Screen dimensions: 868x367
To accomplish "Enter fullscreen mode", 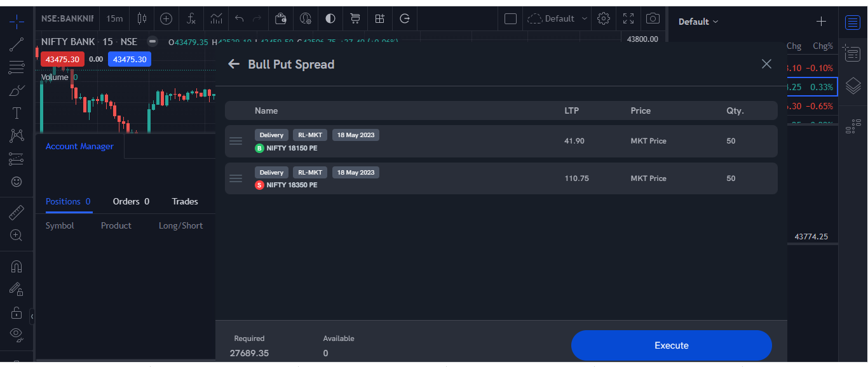I will coord(628,18).
